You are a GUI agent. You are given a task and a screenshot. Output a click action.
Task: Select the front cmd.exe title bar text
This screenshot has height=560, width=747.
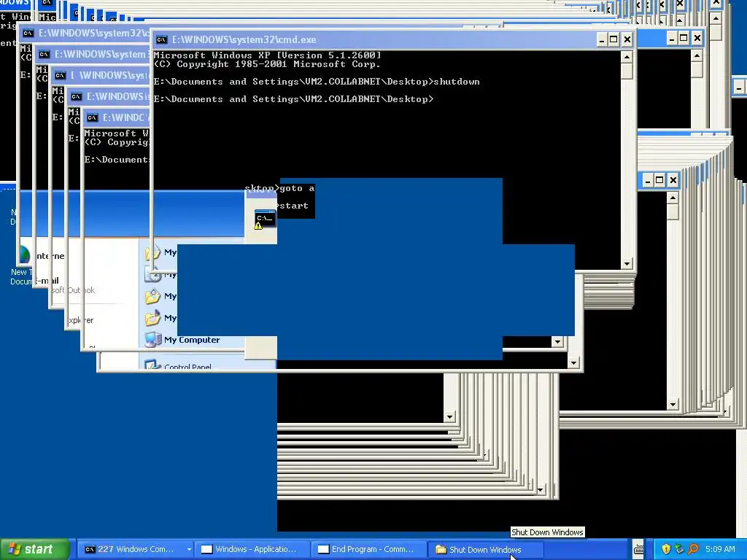[244, 39]
